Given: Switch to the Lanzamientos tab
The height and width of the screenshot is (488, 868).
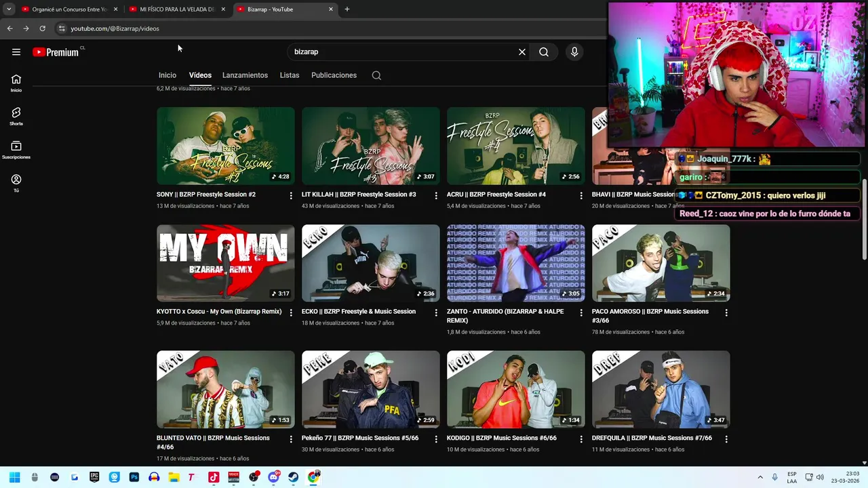Looking at the screenshot, I should point(245,75).
